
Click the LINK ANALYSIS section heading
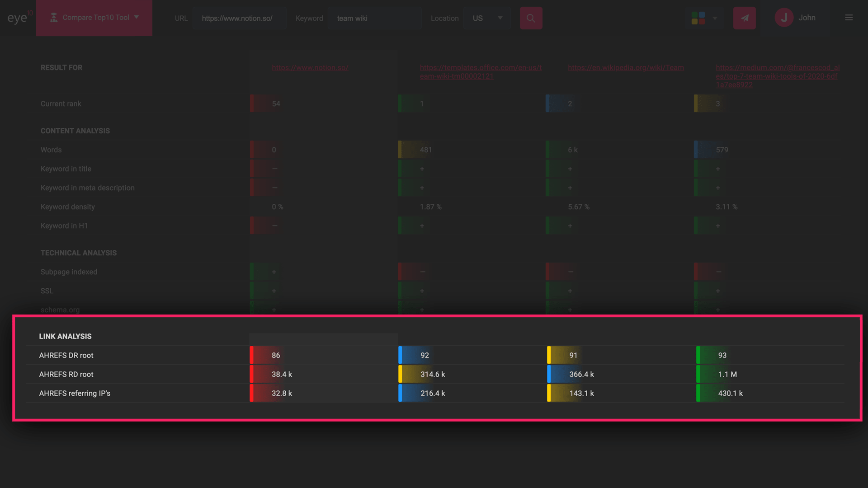pyautogui.click(x=65, y=336)
